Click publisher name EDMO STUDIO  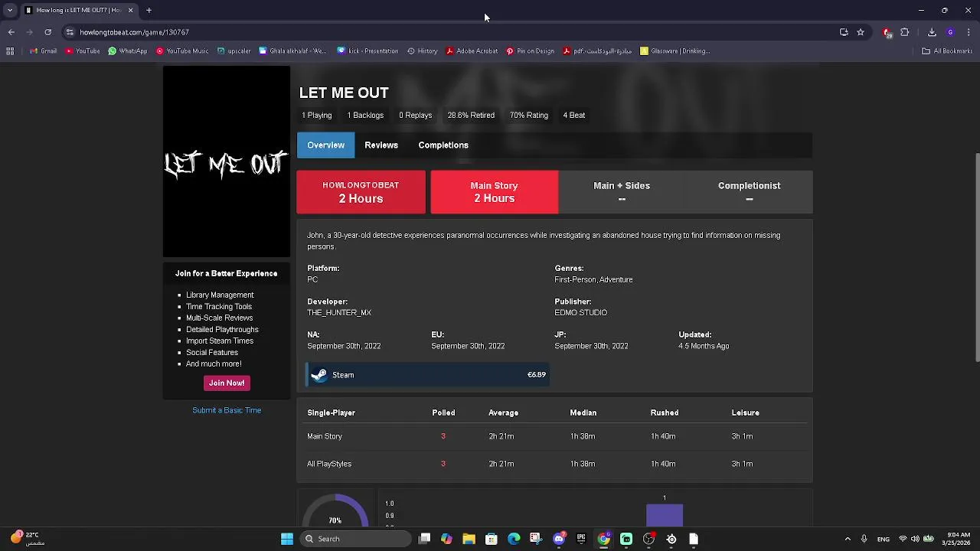pos(580,313)
